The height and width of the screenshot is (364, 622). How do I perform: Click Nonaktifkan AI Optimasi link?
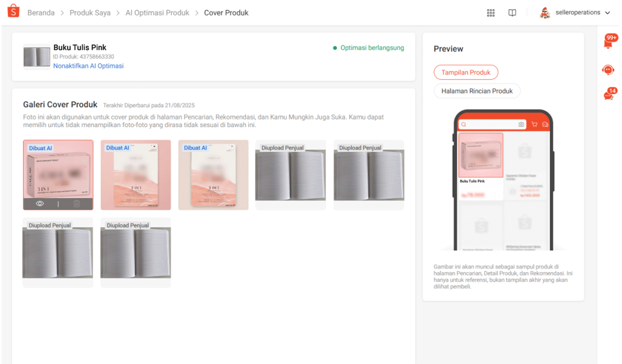click(88, 66)
